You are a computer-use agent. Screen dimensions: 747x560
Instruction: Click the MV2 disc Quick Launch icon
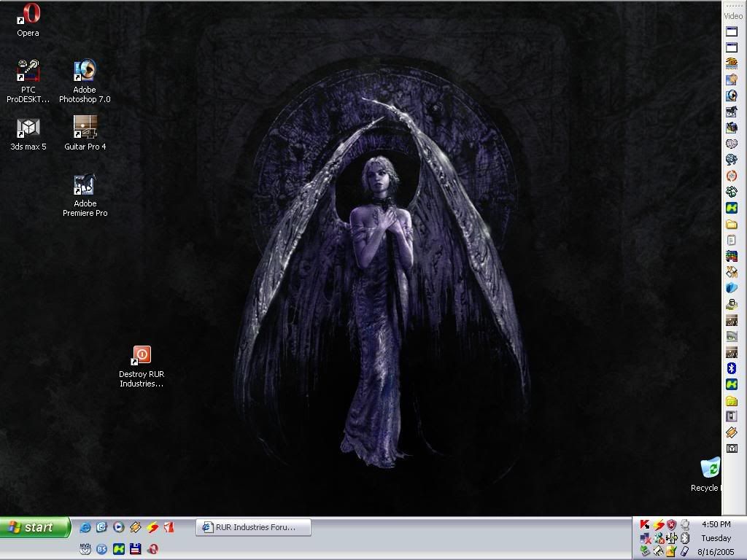pyautogui.click(x=85, y=548)
